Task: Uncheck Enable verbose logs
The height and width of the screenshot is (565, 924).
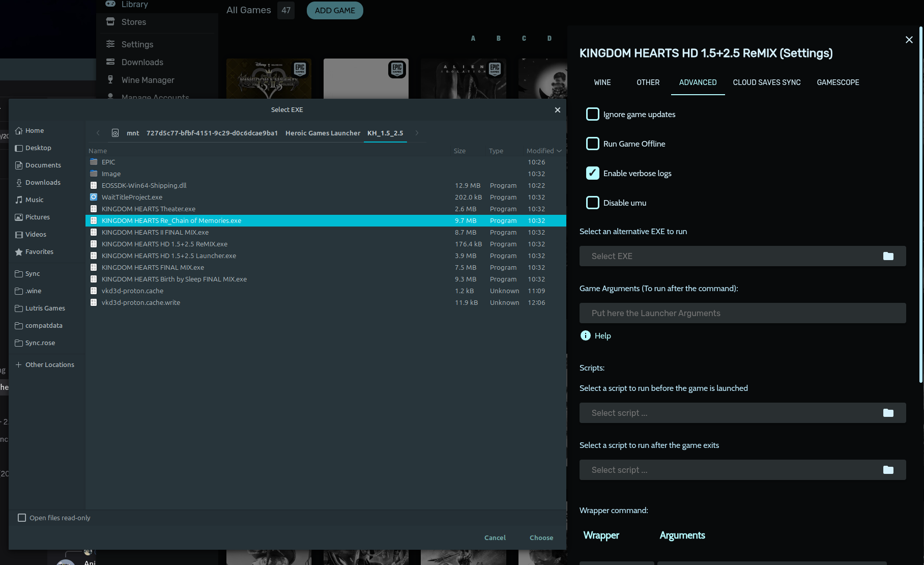Action: [593, 173]
